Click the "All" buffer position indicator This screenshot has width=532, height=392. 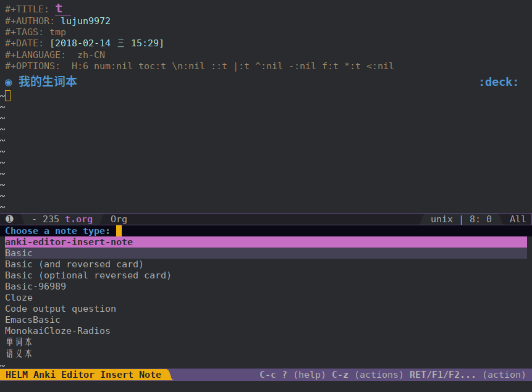[x=518, y=219]
